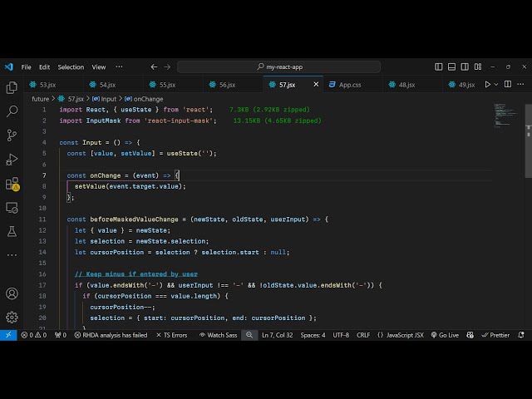The height and width of the screenshot is (399, 532).
Task: Toggle Watch Sass in status bar
Action: coord(218,335)
